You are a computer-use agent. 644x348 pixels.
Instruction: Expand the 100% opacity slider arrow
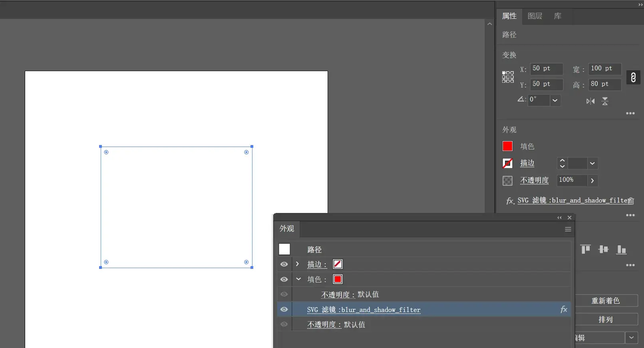point(592,181)
